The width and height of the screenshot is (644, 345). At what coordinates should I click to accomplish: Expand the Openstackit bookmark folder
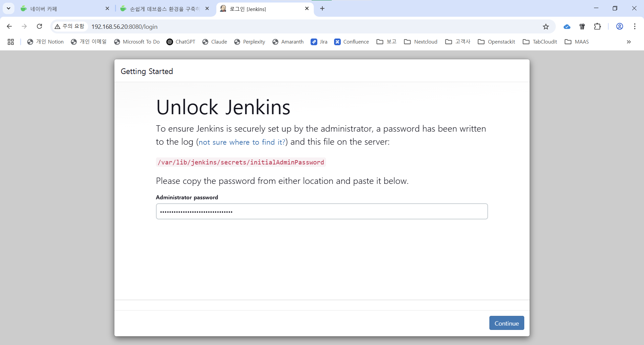click(496, 42)
